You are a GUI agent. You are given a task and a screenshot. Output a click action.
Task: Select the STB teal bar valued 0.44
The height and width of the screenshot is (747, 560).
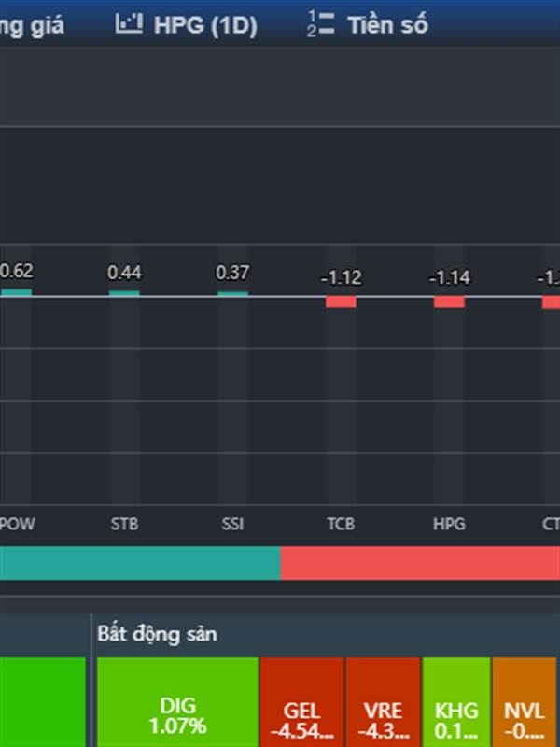(x=124, y=293)
